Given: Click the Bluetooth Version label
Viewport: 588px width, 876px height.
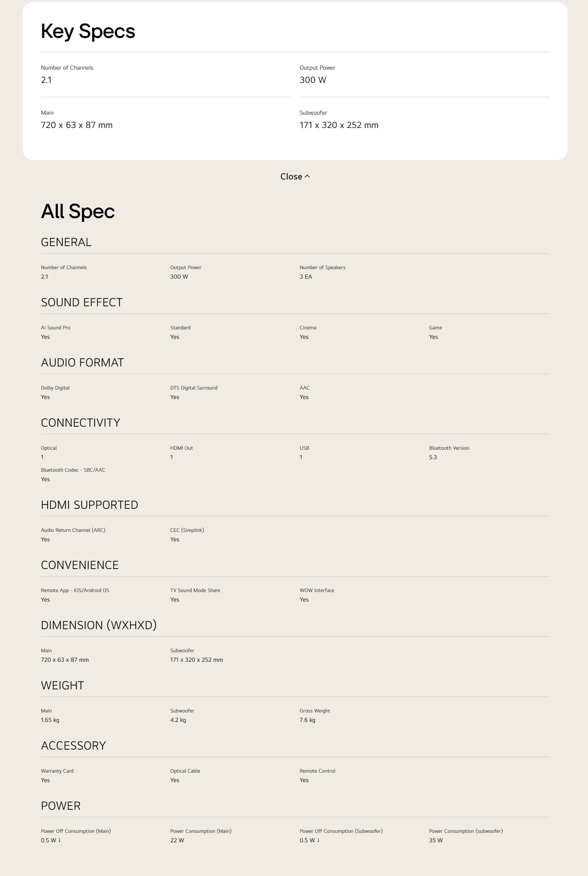Looking at the screenshot, I should (x=449, y=448).
